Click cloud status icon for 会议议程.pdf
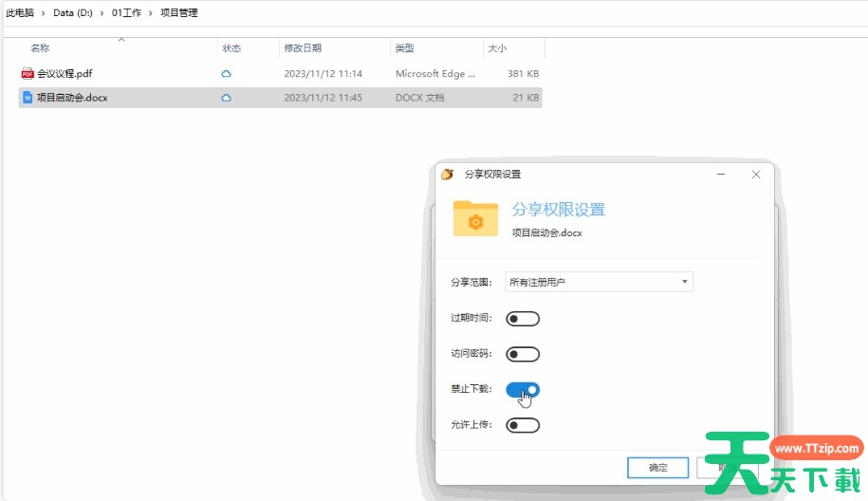Image resolution: width=868 pixels, height=501 pixels. pos(226,73)
